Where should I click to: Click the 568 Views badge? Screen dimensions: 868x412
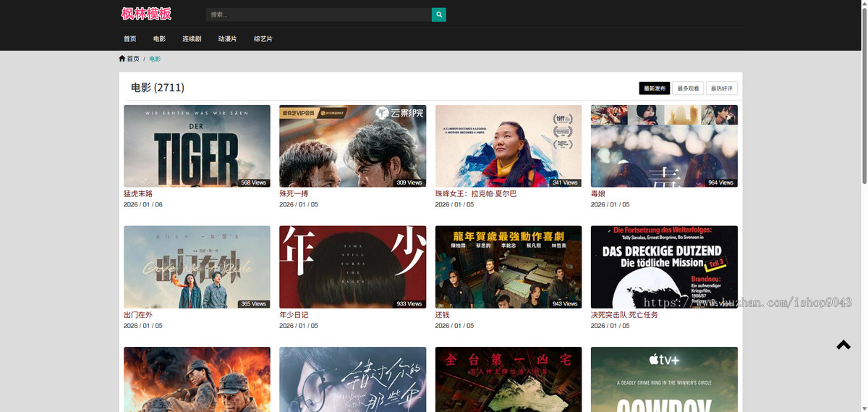tap(254, 182)
